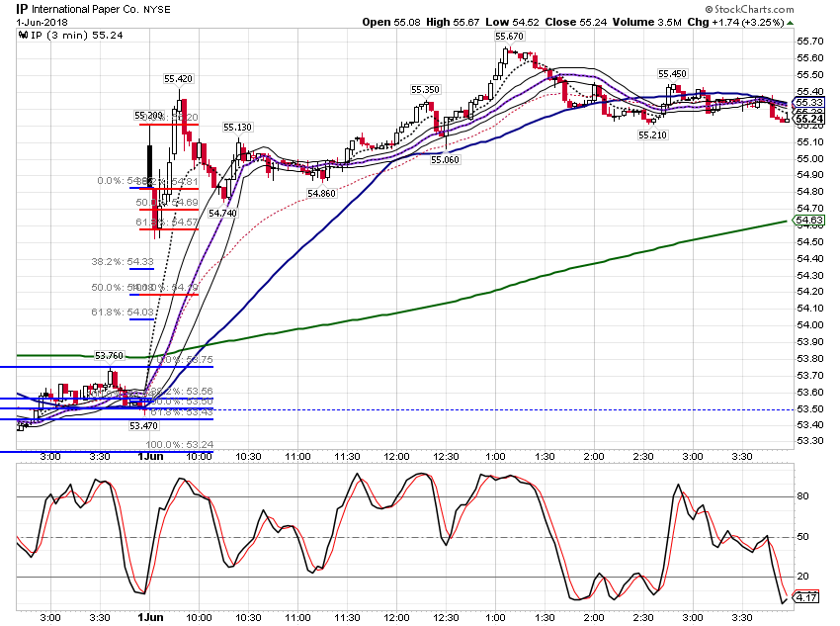Click the 4.17 stochastic value tag

tap(806, 597)
